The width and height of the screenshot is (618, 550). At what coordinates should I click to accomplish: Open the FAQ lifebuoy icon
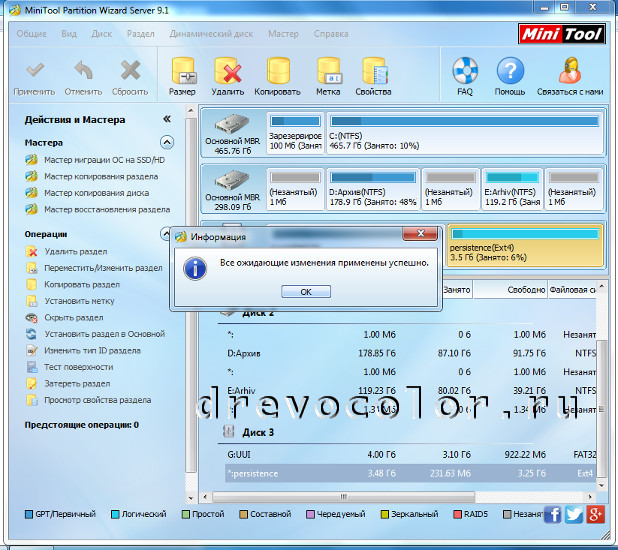(x=465, y=71)
